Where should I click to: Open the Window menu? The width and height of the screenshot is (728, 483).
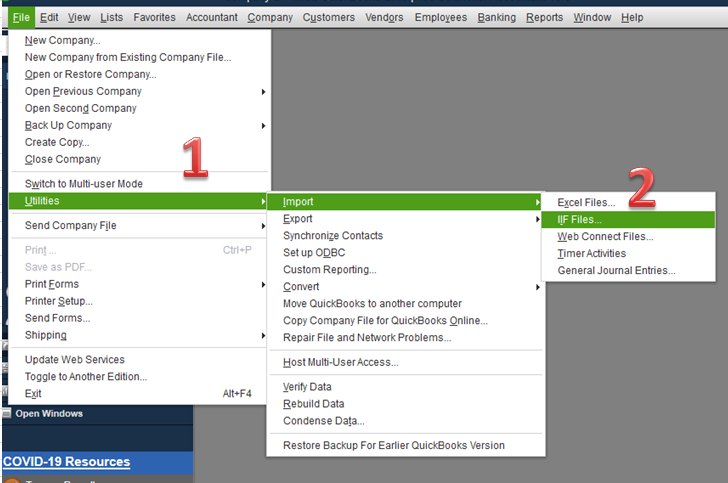pos(592,18)
